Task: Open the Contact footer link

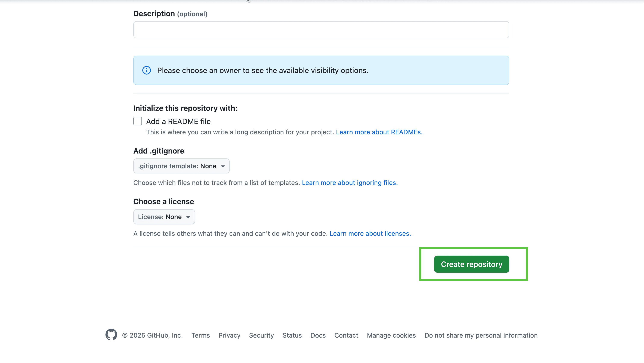Action: (x=346, y=335)
